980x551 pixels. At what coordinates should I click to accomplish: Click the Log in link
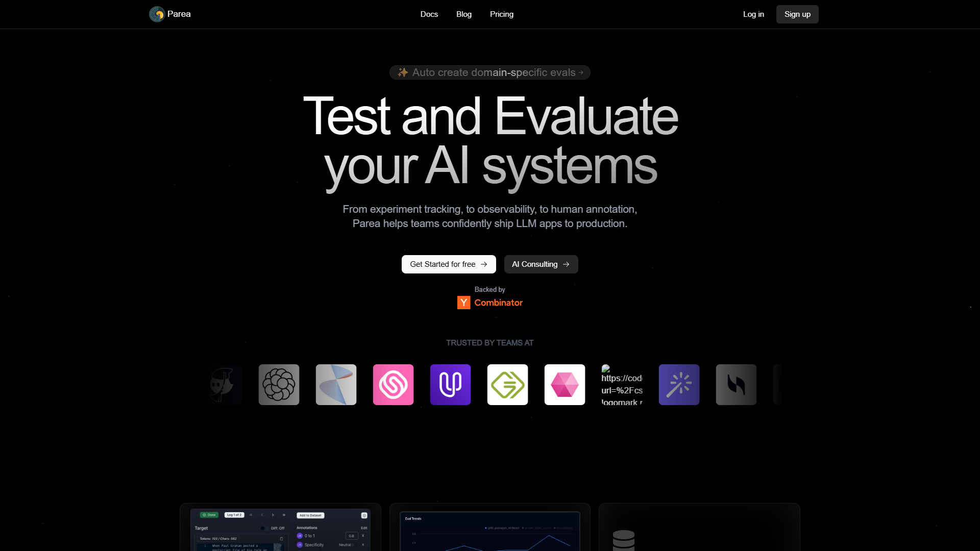[x=753, y=14]
